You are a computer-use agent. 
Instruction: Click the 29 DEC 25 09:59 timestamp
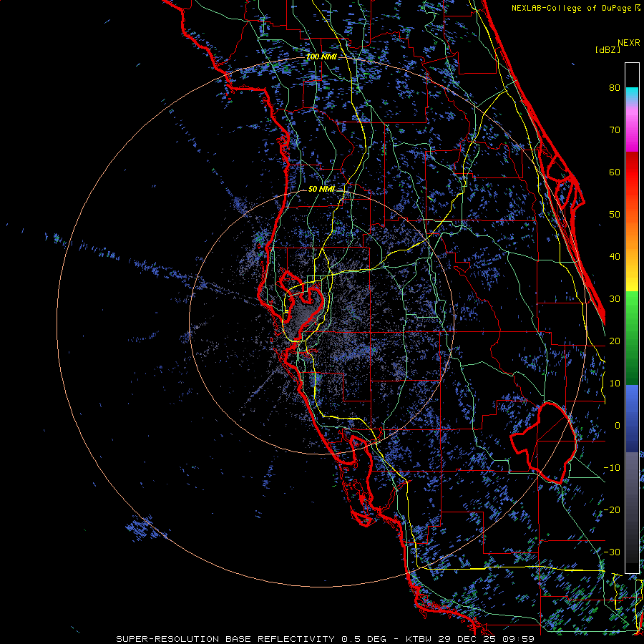point(487,639)
